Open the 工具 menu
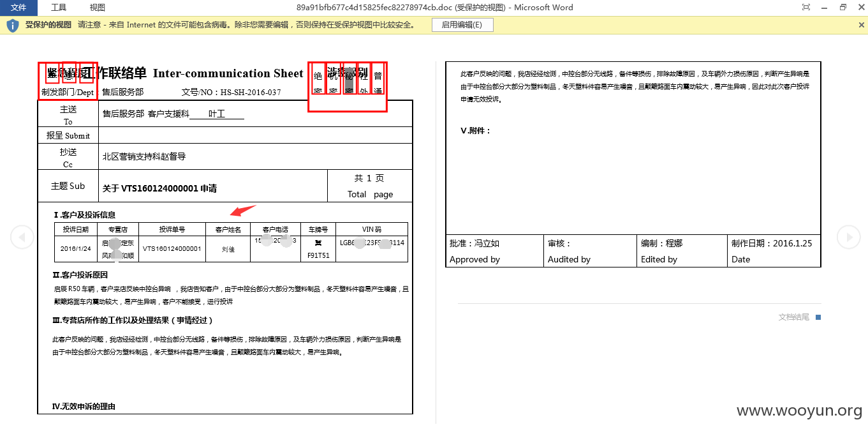 click(x=59, y=8)
